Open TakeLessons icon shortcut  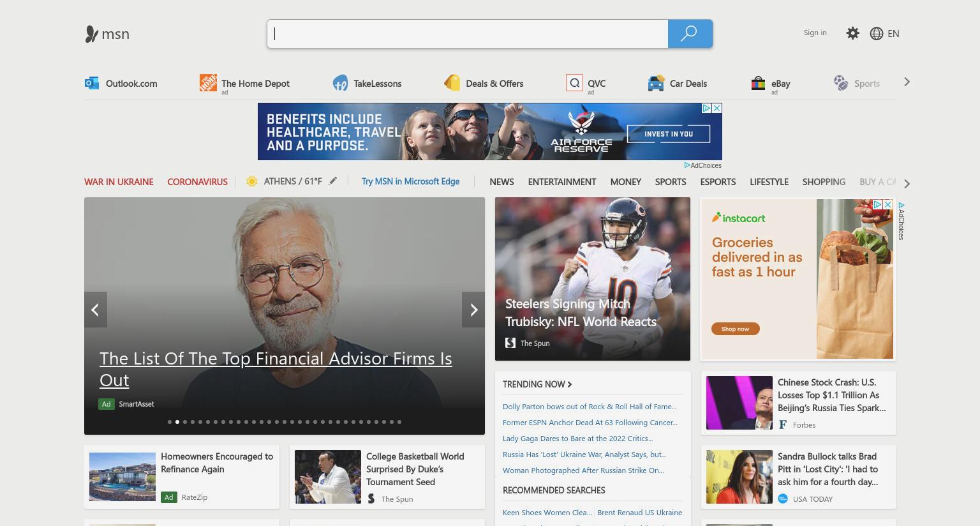tap(340, 83)
